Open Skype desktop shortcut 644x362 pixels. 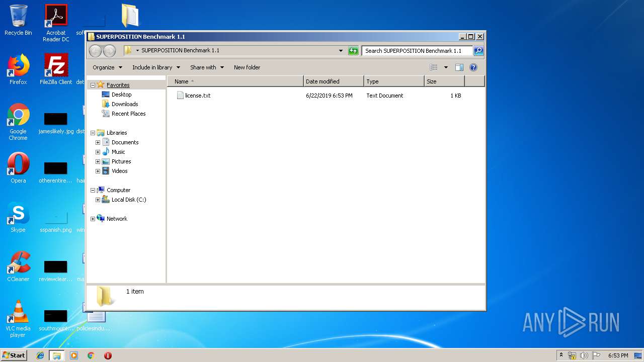18,217
